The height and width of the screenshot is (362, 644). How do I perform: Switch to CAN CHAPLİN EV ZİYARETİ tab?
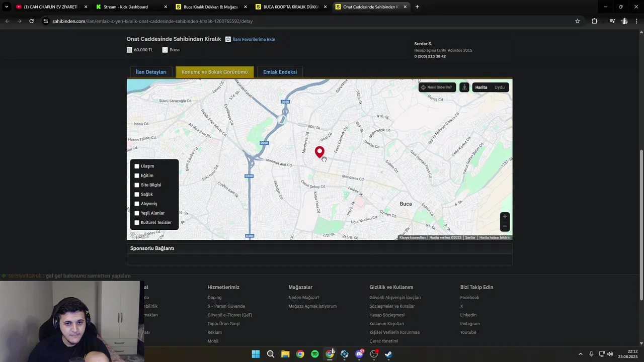50,7
